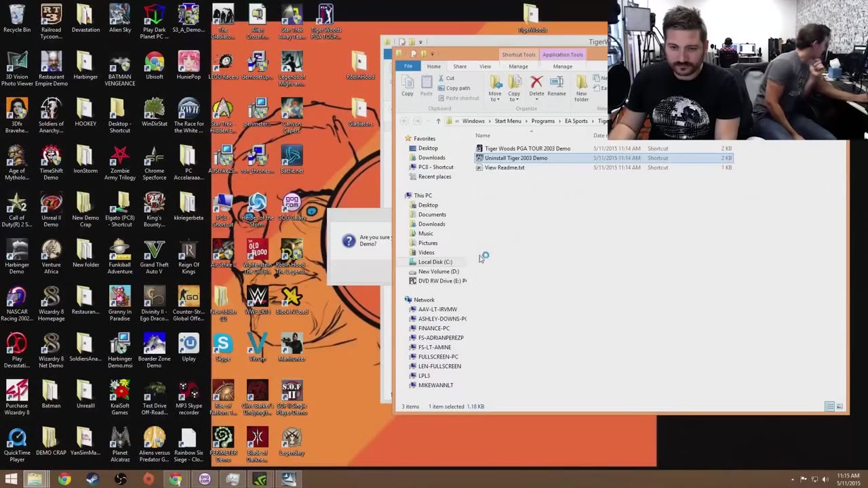
Task: Open Manage tab under Application Tools
Action: [x=562, y=66]
